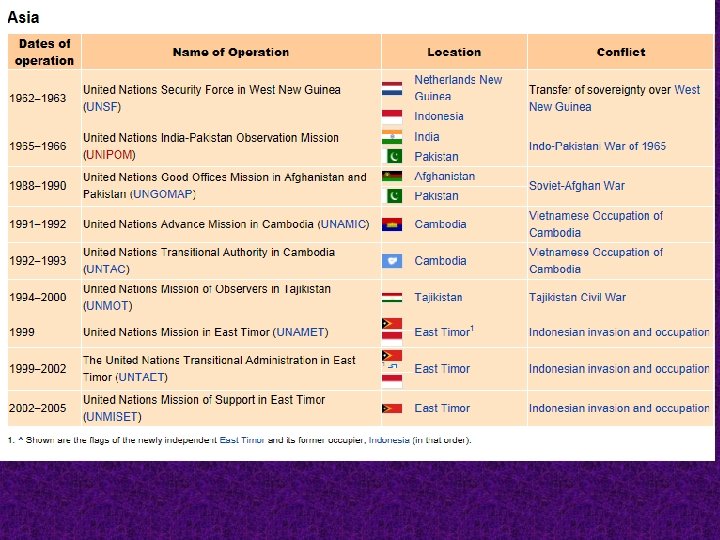Open Indonesian invasion link in 2002–2005 row

pos(619,408)
